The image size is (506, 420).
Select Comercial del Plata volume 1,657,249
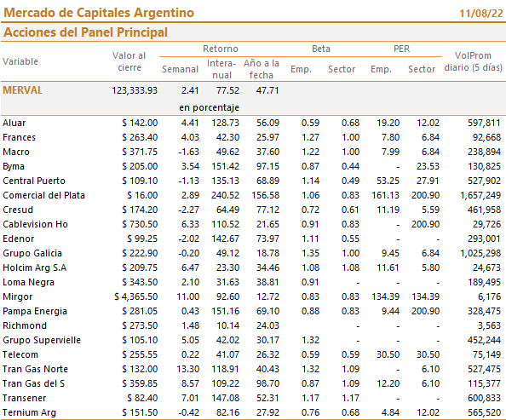pyautogui.click(x=480, y=195)
